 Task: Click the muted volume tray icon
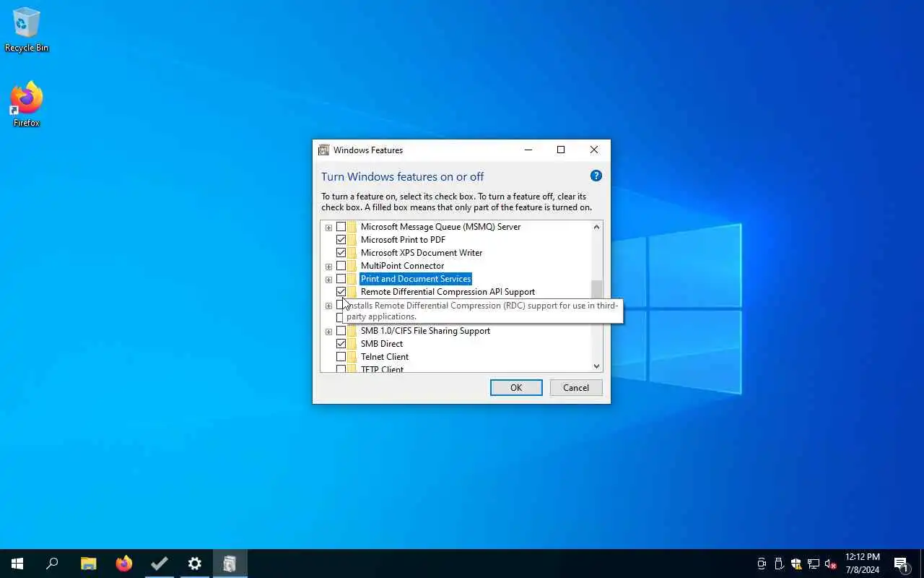(830, 564)
